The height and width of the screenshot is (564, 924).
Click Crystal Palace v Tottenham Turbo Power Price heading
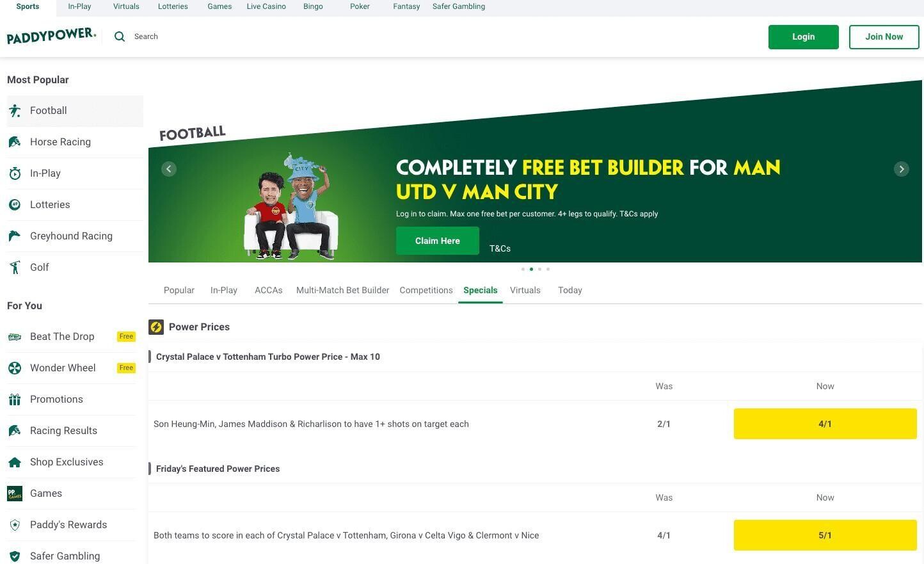[x=268, y=357]
